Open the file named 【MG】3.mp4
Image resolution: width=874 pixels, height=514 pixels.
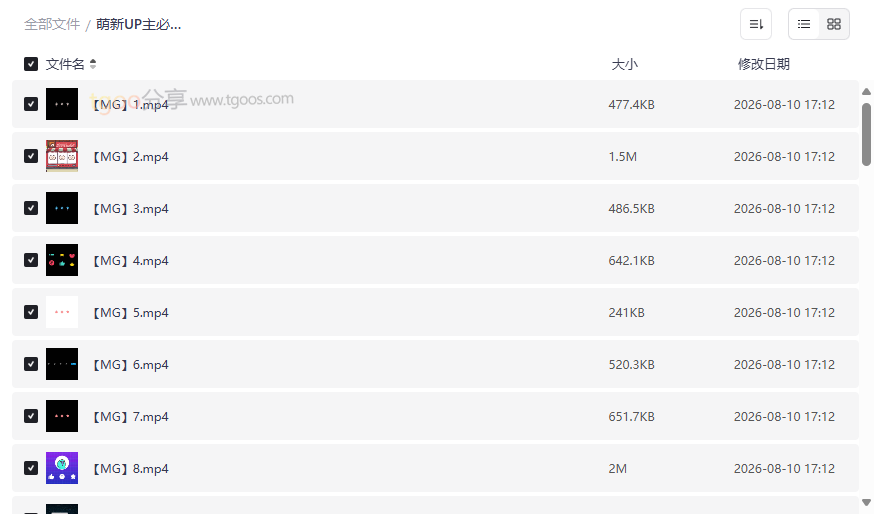click(130, 208)
